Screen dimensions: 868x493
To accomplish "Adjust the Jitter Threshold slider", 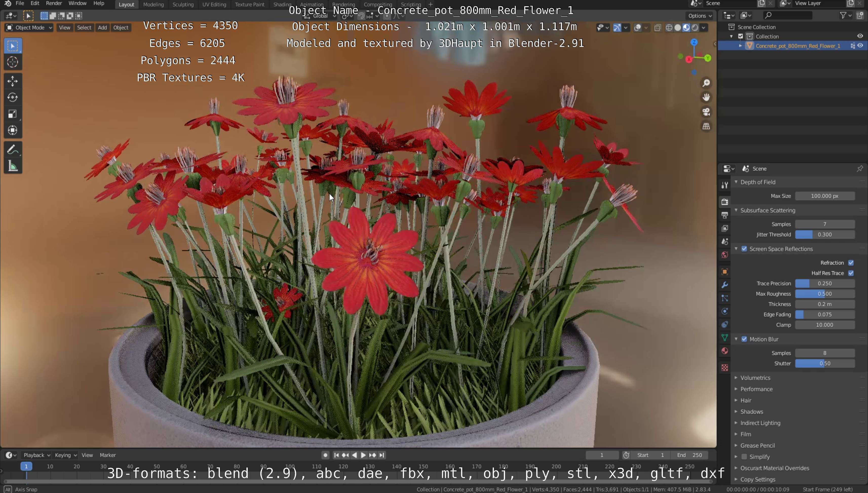I will click(x=825, y=234).
